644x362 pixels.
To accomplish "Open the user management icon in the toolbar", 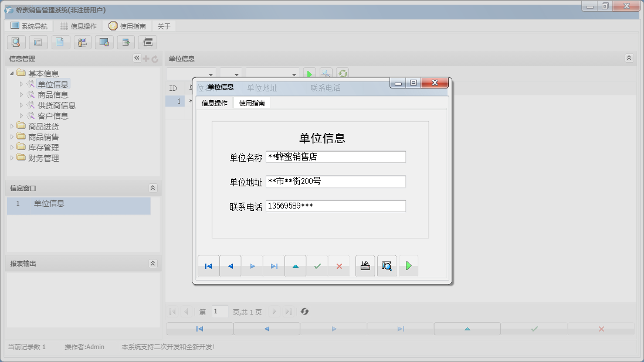I will [82, 42].
